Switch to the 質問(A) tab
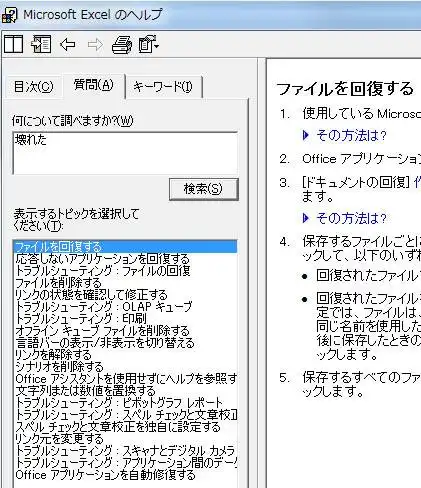Viewport: 421px width, 488px height. pyautogui.click(x=94, y=85)
